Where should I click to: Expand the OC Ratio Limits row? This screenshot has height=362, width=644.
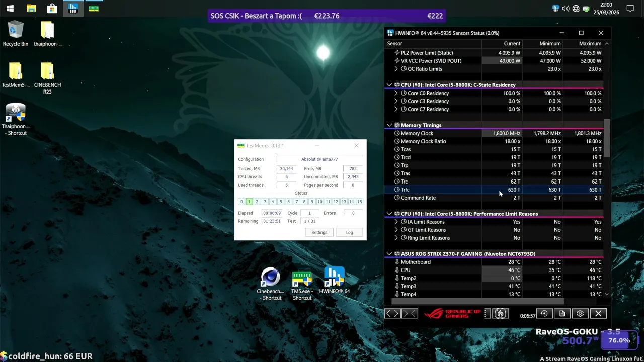pyautogui.click(x=396, y=69)
